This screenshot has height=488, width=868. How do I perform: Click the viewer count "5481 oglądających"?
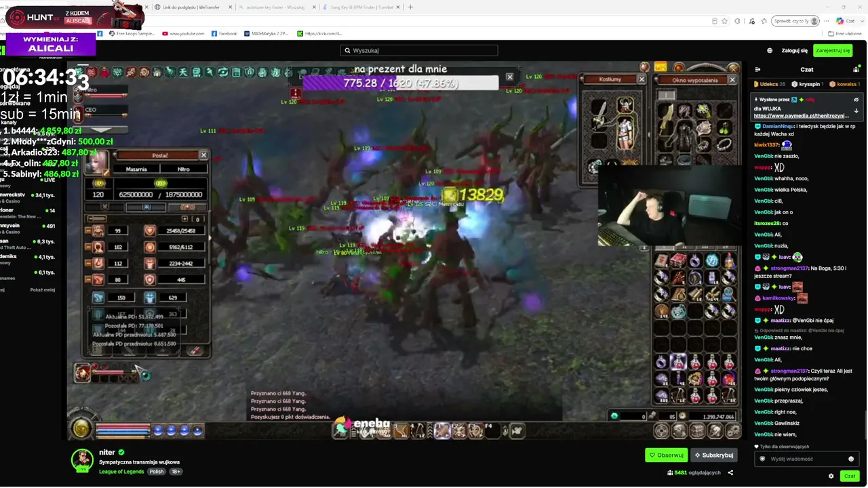click(x=694, y=472)
